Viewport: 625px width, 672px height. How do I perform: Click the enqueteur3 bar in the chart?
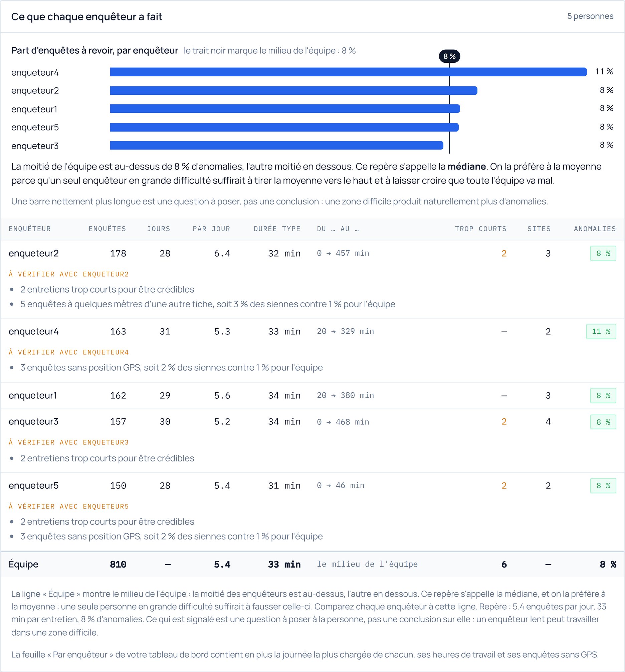point(277,145)
